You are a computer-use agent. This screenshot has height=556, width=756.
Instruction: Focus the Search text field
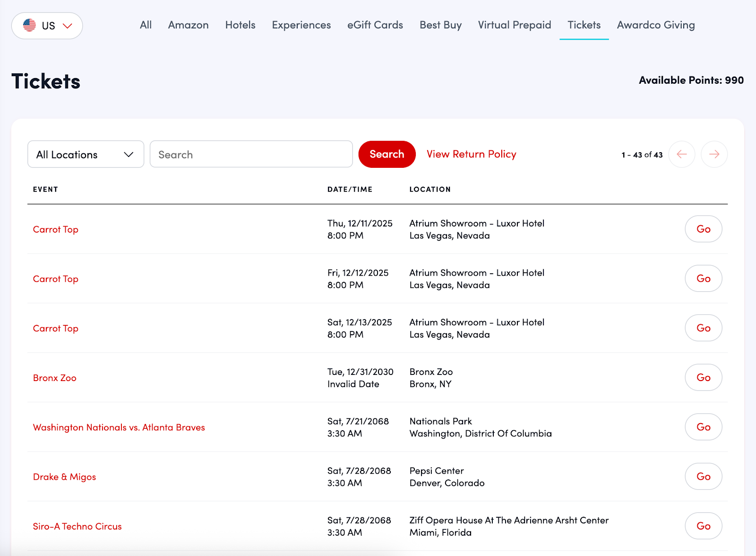pyautogui.click(x=251, y=155)
